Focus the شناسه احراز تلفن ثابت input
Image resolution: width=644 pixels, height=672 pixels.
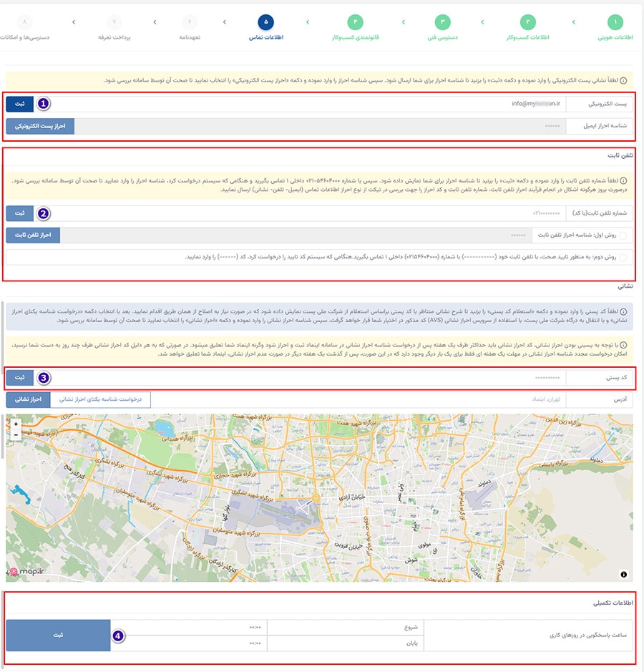[x=296, y=235]
